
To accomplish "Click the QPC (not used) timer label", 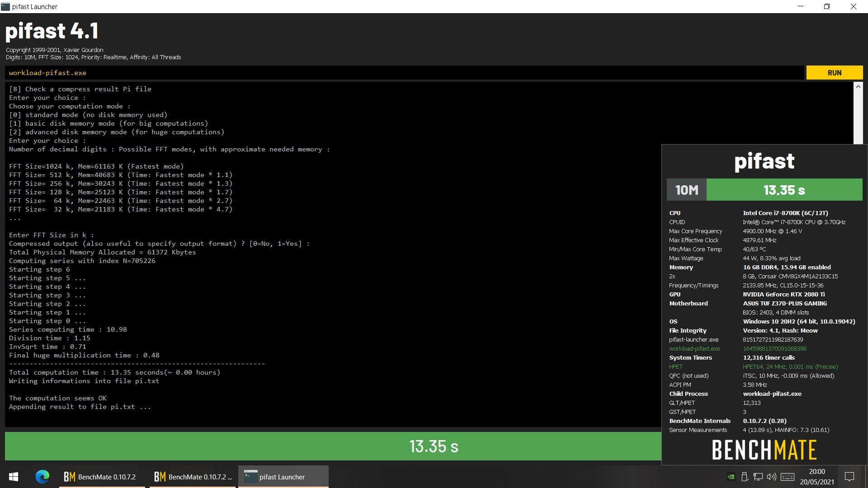I will click(689, 375).
